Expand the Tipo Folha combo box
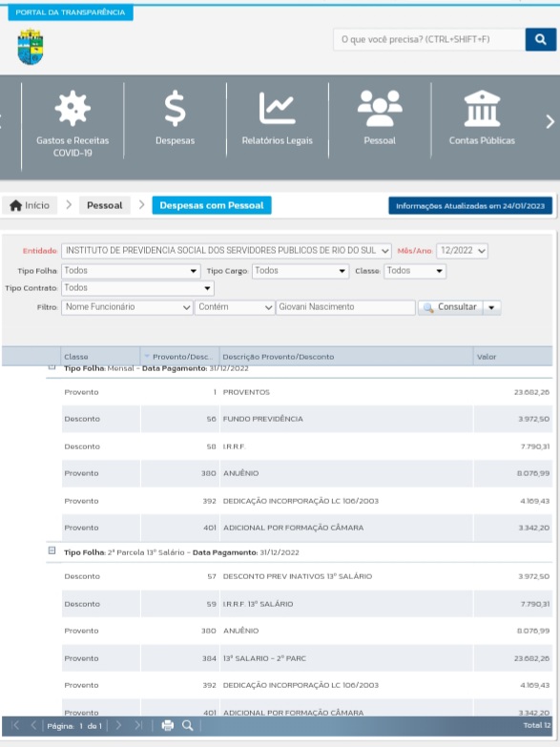The width and height of the screenshot is (560, 747). click(131, 271)
